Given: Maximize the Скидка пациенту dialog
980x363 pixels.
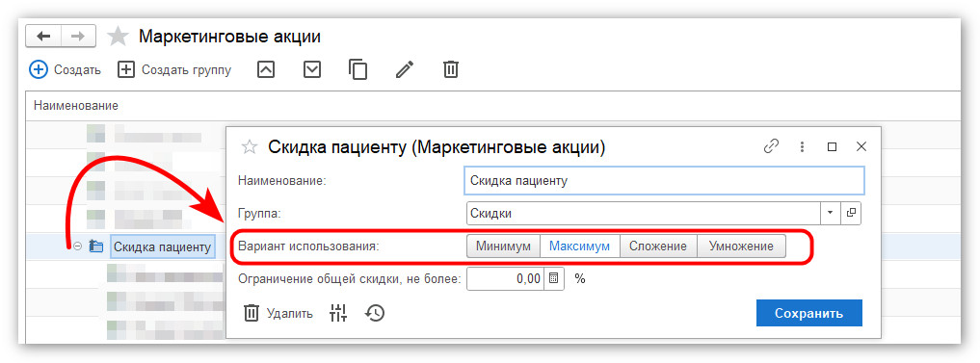Looking at the screenshot, I should coord(832,146).
